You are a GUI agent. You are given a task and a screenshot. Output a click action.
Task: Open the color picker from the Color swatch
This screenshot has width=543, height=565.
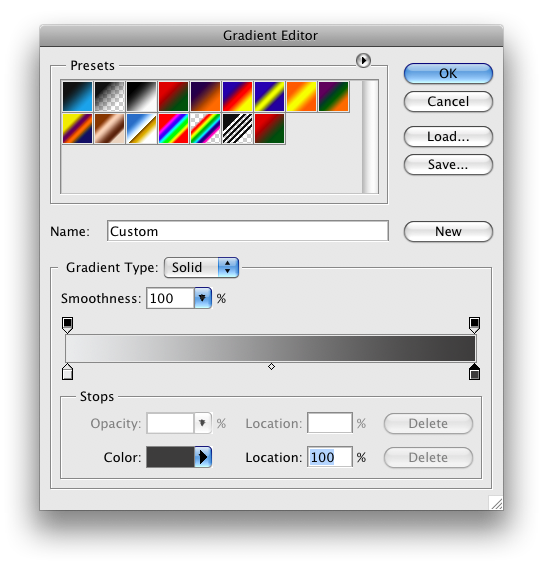click(x=170, y=457)
